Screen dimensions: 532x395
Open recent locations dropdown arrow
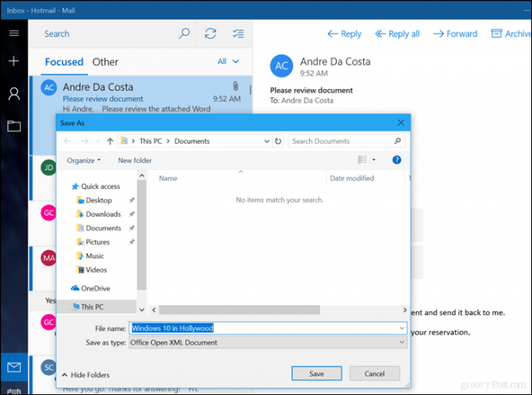point(98,141)
